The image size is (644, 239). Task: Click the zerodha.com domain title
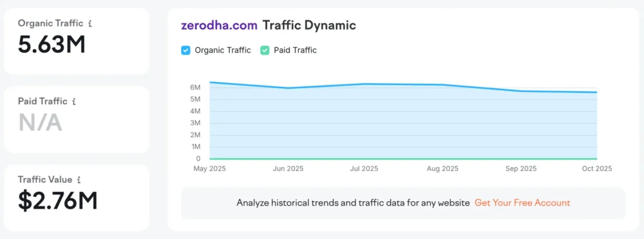point(219,25)
